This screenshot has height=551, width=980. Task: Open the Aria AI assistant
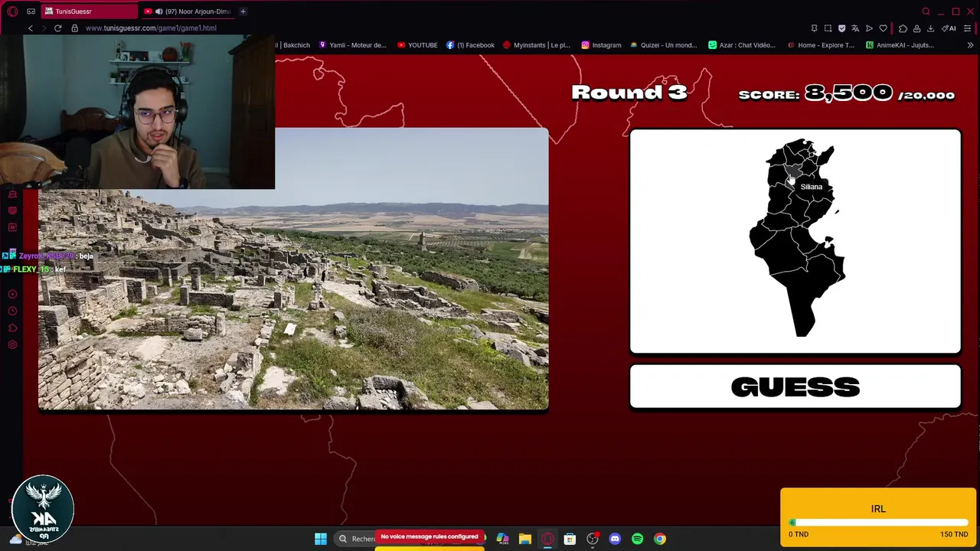[949, 28]
